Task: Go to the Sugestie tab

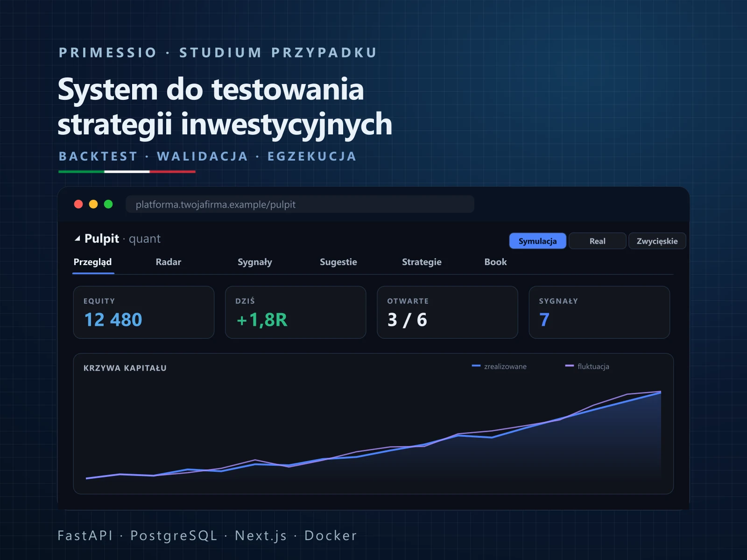Action: 338,262
